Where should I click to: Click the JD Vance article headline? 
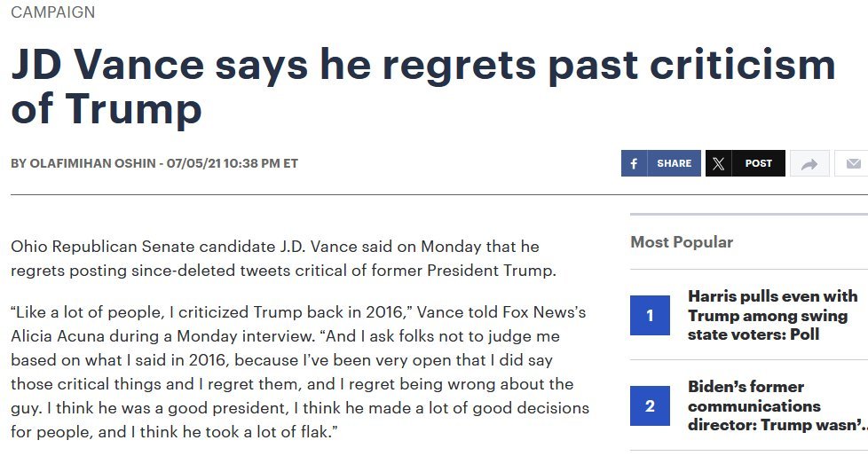423,86
